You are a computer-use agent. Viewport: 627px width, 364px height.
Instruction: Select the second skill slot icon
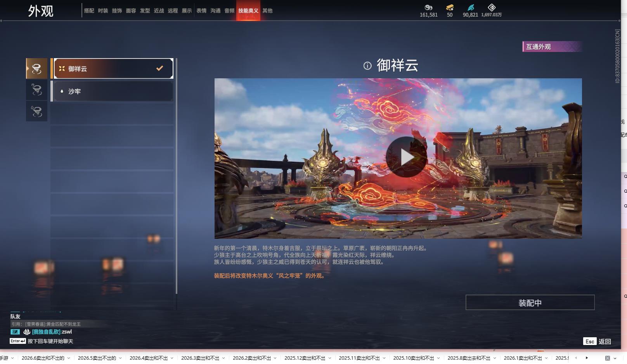click(x=36, y=90)
